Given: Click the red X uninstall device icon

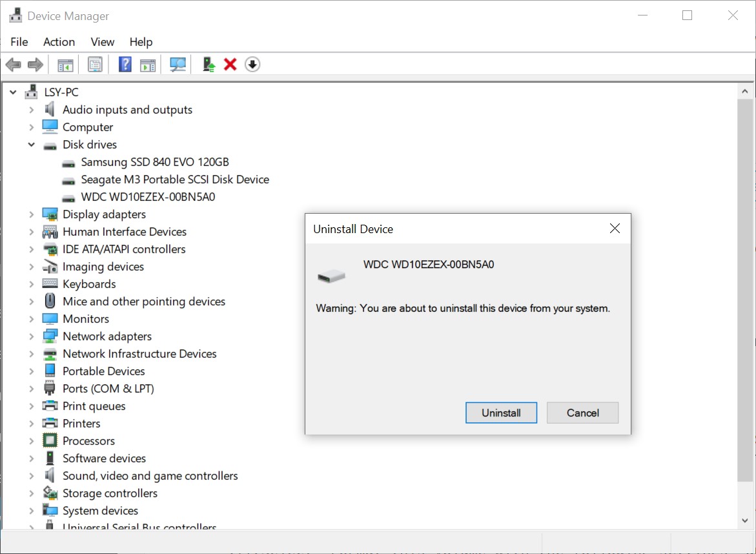Looking at the screenshot, I should click(230, 65).
